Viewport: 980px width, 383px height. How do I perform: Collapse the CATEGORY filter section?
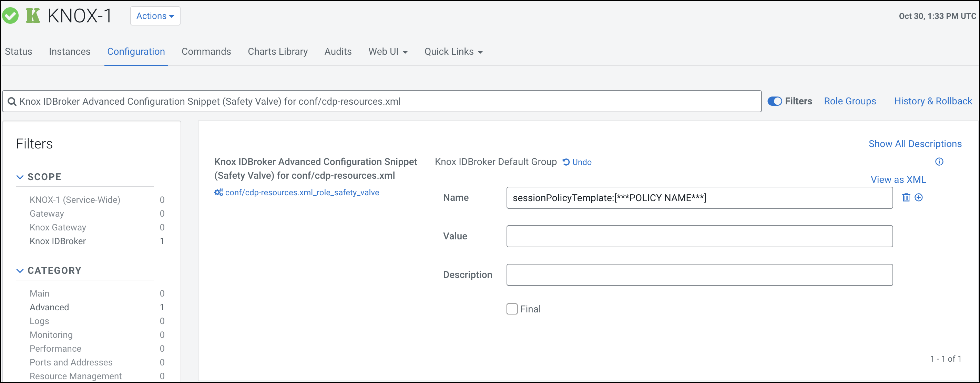[20, 270]
